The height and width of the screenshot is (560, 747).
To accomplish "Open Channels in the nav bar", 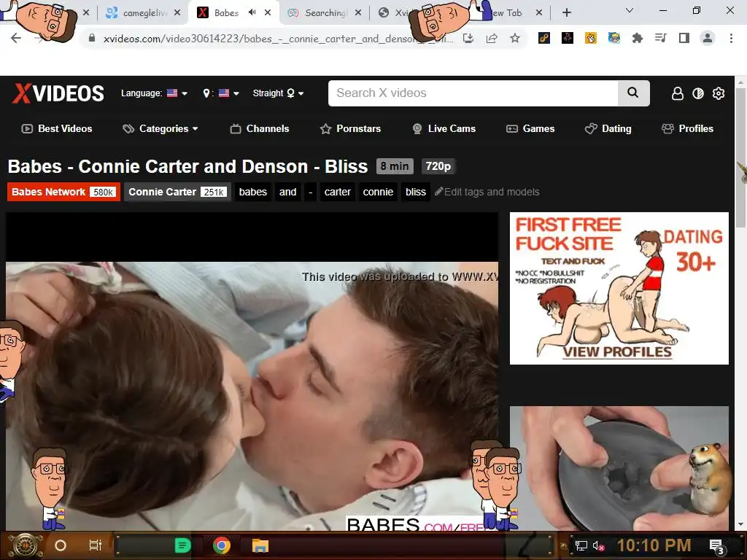I will pyautogui.click(x=260, y=128).
